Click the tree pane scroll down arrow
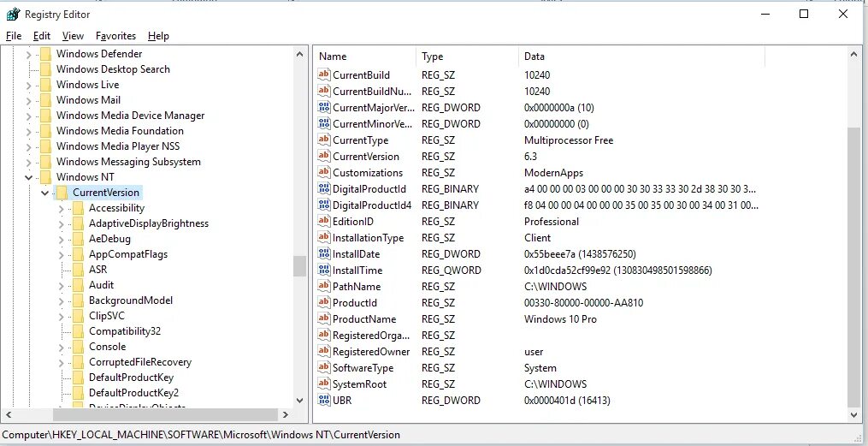Image resolution: width=868 pixels, height=446 pixels. point(299,400)
